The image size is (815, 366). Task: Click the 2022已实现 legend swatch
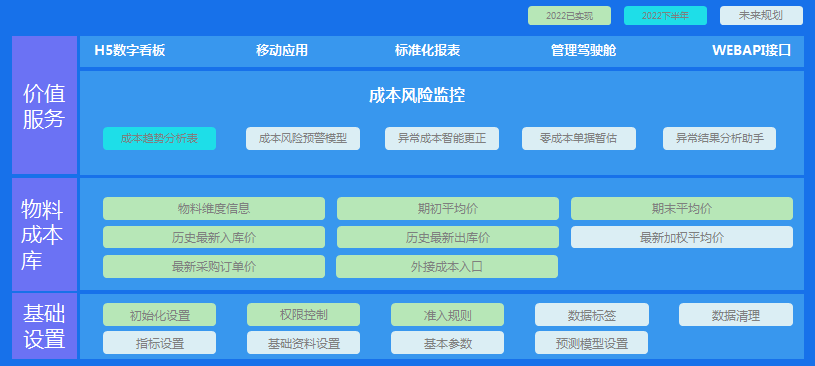pyautogui.click(x=569, y=16)
